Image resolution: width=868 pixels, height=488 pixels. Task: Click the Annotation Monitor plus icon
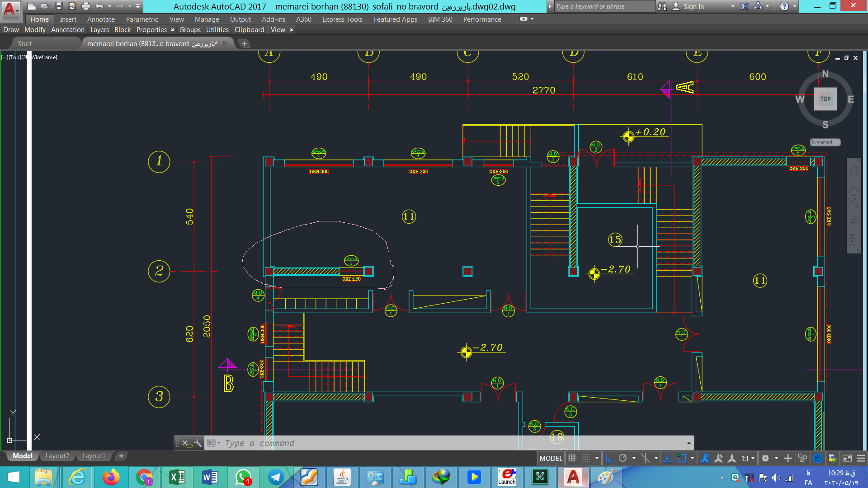point(788,458)
